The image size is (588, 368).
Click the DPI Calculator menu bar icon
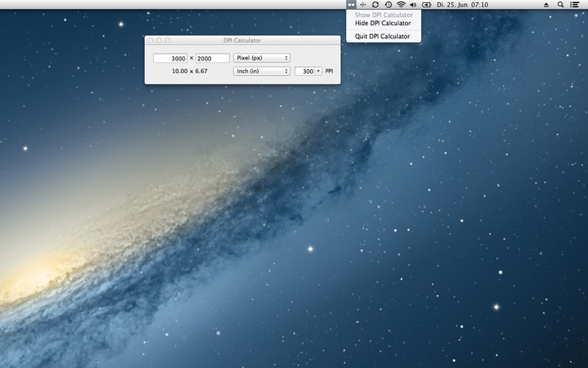[x=351, y=4]
